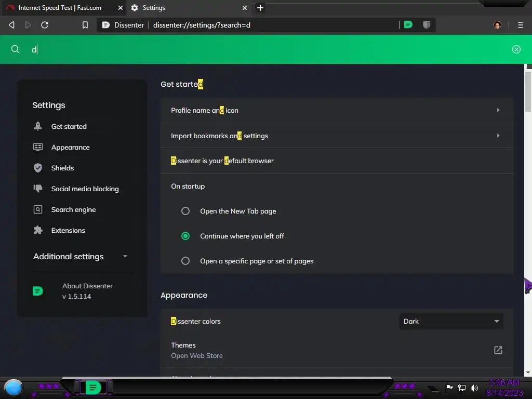The width and height of the screenshot is (532, 399).
Task: Click the 'Appearance' section heading in the content area
Action: pyautogui.click(x=184, y=295)
